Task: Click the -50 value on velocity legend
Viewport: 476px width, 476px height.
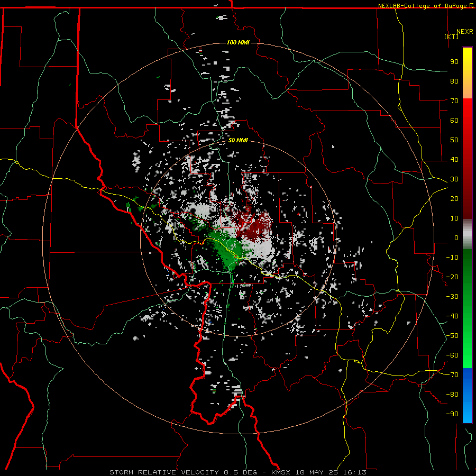Action: (452, 336)
